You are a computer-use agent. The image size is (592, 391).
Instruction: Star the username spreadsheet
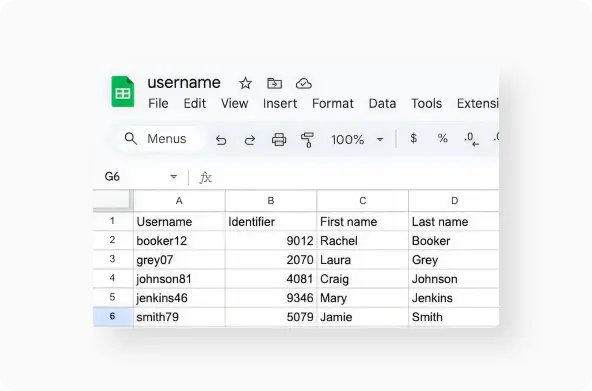pos(245,83)
